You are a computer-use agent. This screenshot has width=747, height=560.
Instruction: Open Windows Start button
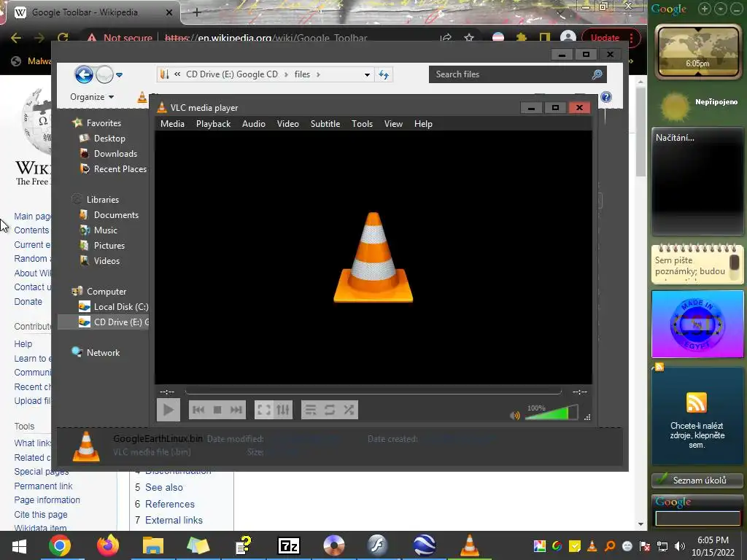pos(19,545)
